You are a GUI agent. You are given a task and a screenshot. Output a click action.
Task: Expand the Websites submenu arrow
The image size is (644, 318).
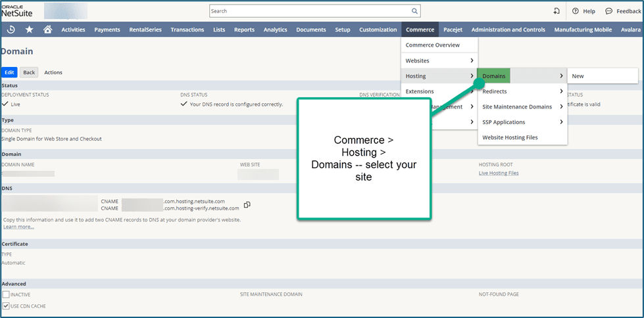(x=472, y=60)
